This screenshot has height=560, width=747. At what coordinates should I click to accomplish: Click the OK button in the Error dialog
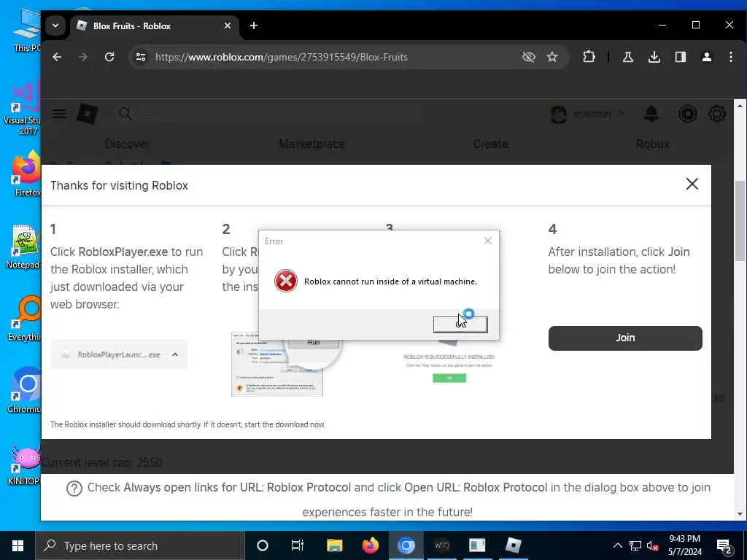click(460, 324)
